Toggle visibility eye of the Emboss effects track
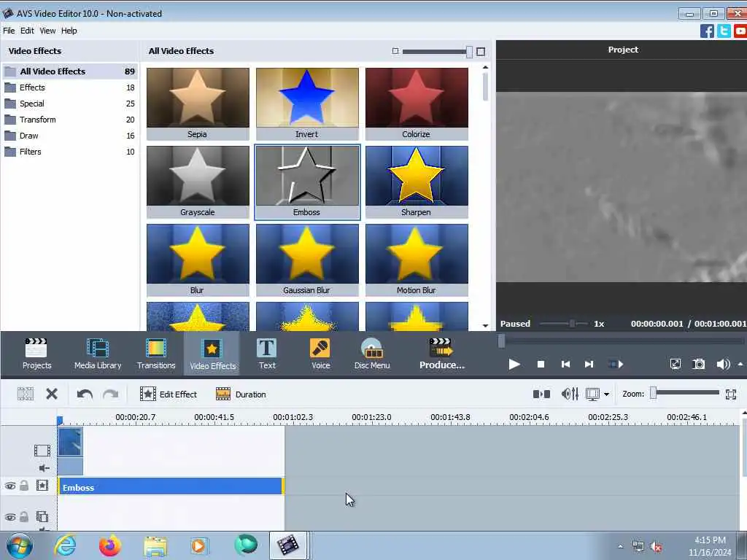 point(10,486)
